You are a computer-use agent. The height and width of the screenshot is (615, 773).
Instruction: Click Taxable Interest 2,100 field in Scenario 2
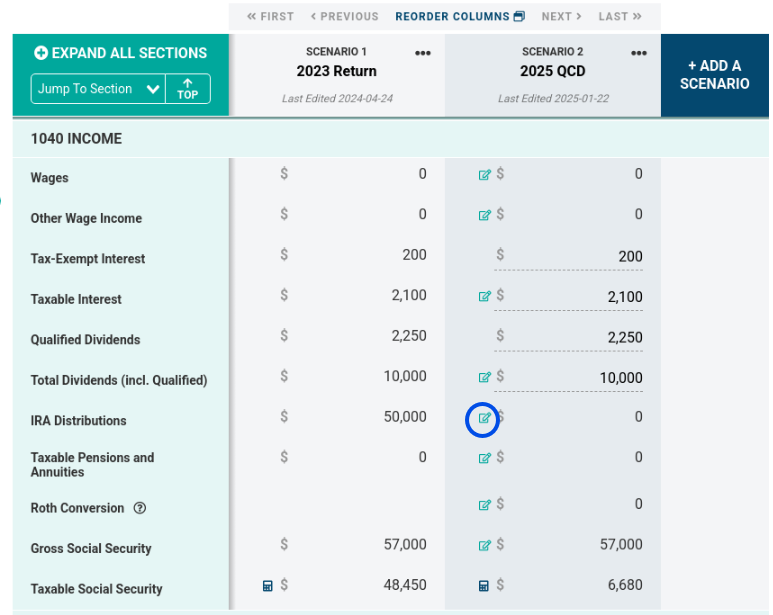click(x=568, y=297)
